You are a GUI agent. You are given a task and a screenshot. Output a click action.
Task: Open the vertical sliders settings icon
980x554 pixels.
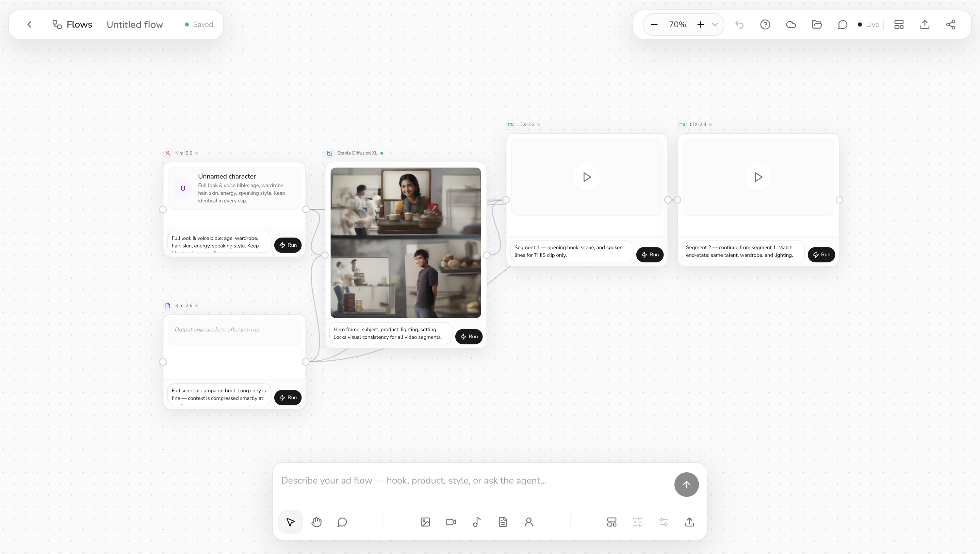(638, 522)
